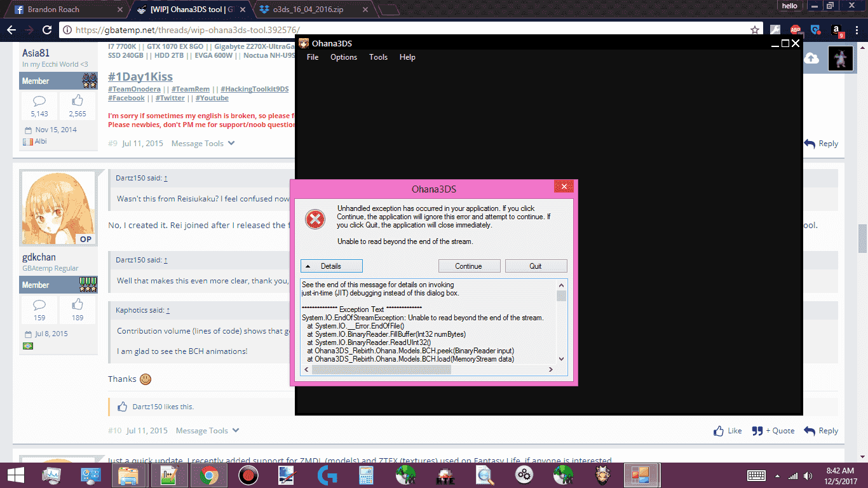Switch to the o3ds_16_04_2016.zip Dropbox tab
This screenshot has width=868, height=488.
click(x=315, y=10)
